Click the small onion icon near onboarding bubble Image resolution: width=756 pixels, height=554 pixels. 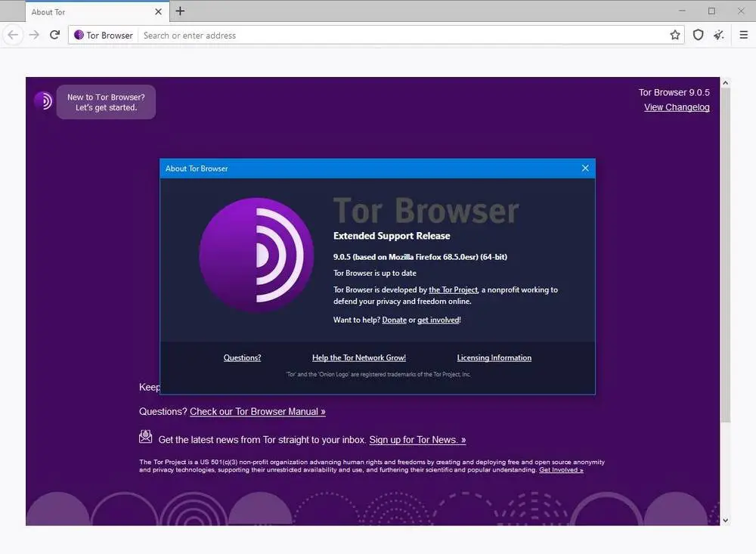(43, 101)
